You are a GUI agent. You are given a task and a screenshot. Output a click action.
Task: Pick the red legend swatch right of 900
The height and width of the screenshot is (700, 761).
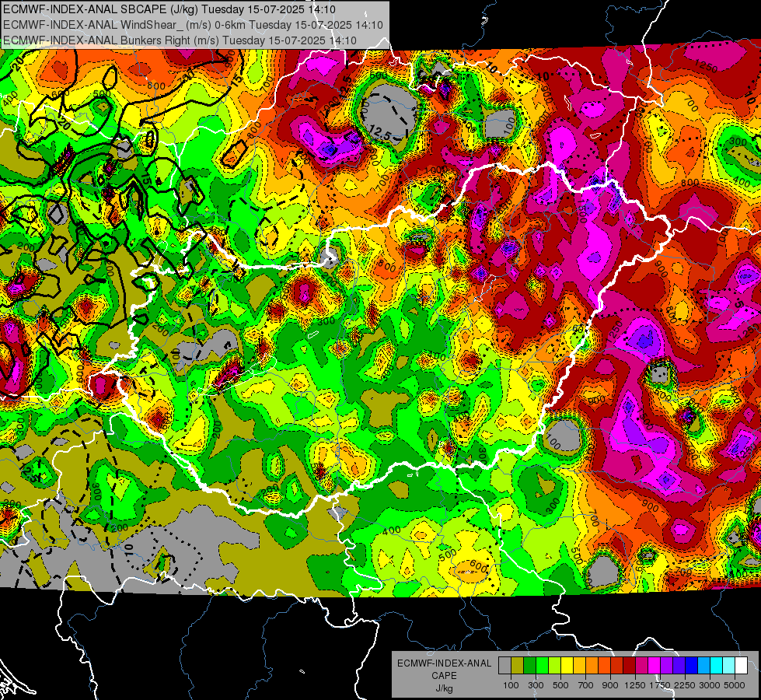[617, 666]
